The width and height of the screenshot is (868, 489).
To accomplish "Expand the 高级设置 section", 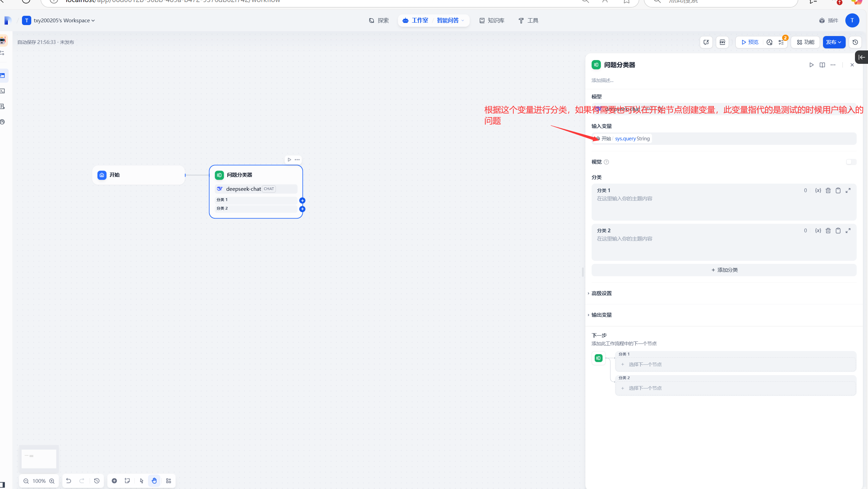I will [601, 293].
